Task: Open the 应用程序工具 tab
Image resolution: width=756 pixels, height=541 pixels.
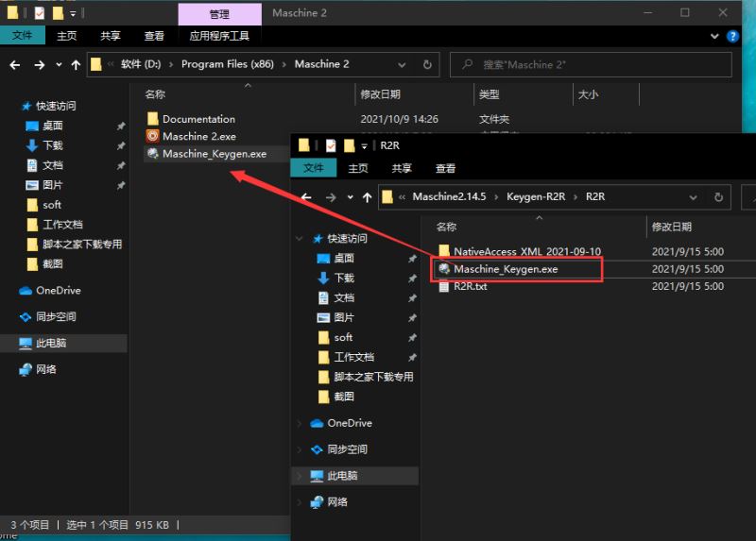Action: [x=219, y=36]
